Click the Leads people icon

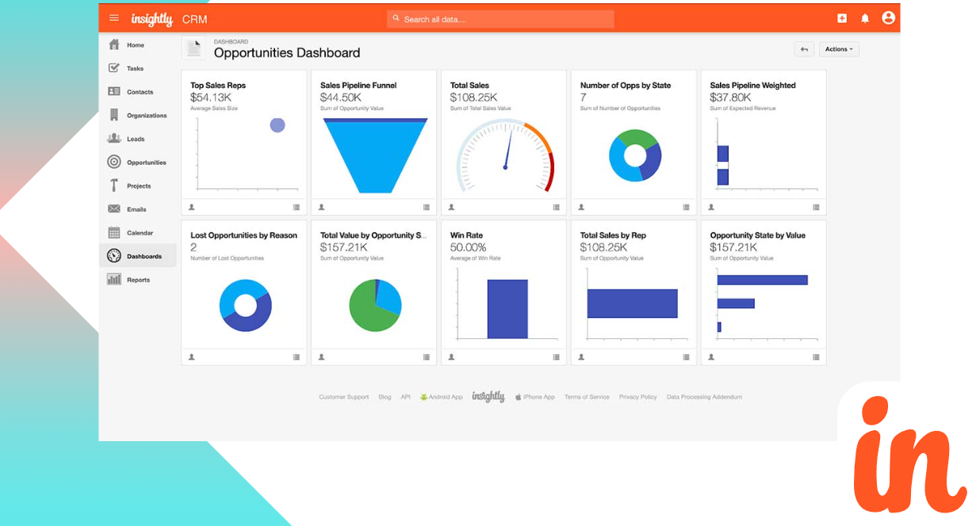(114, 139)
